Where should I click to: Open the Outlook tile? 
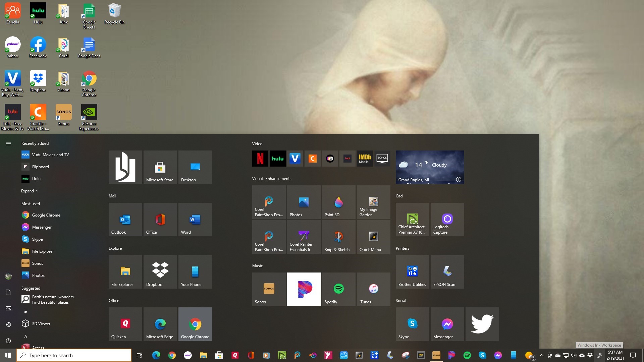[x=125, y=220]
